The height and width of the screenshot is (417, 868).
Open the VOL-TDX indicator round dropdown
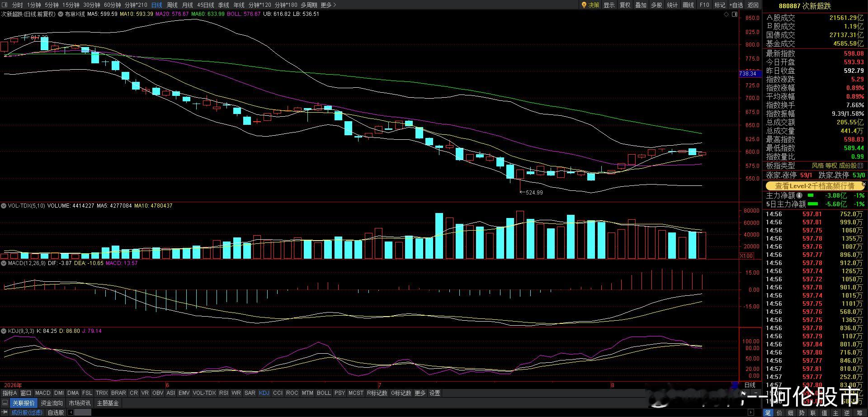click(4, 206)
